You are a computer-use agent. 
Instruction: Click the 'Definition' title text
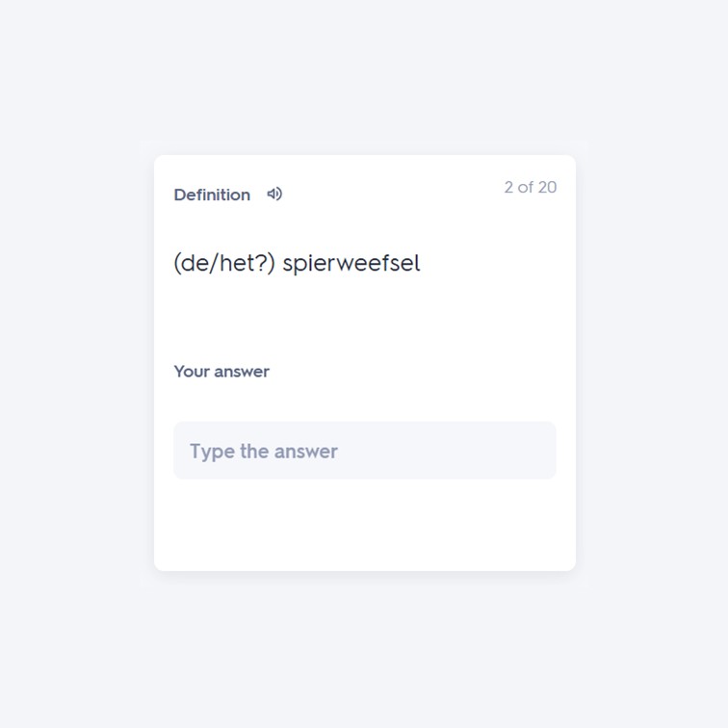(212, 195)
